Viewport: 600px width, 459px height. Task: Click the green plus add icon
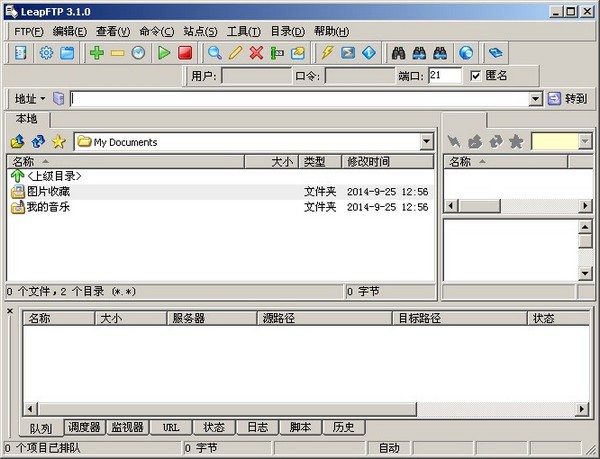tap(96, 53)
